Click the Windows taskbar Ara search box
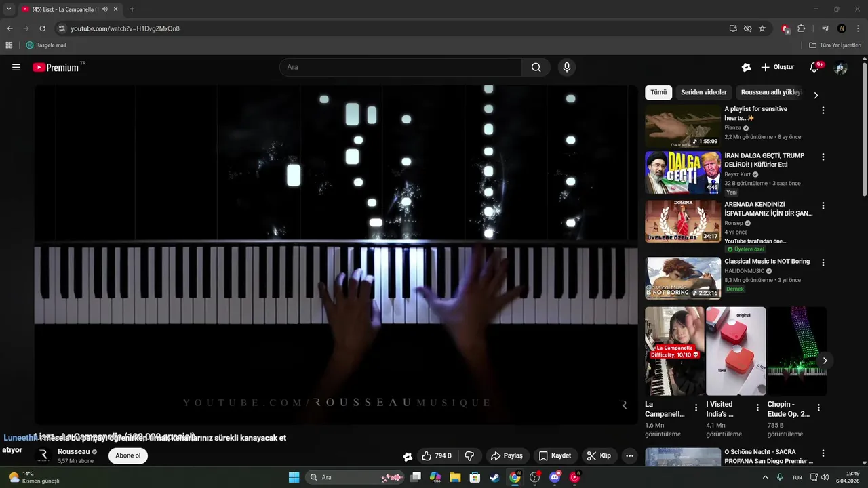This screenshot has height=488, width=868. coord(355,477)
